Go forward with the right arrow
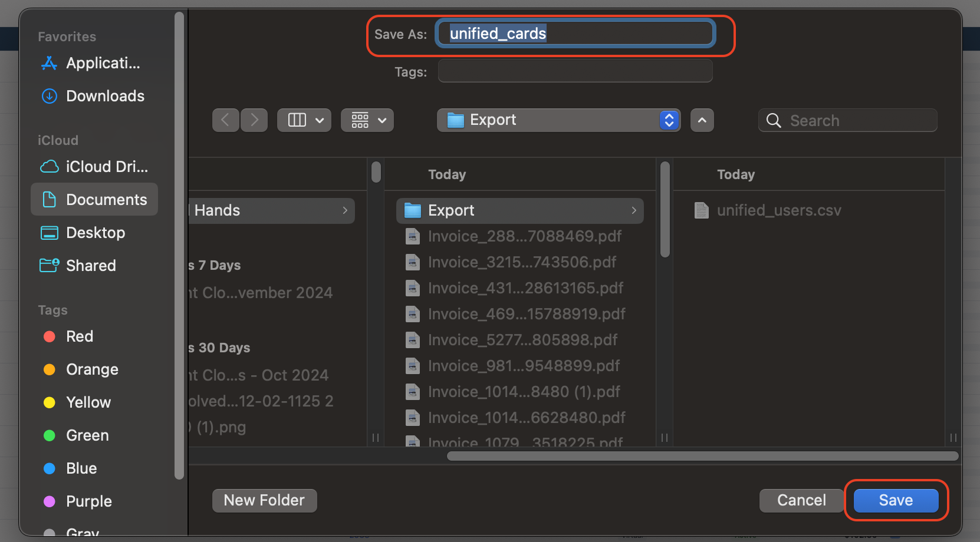Image resolution: width=980 pixels, height=542 pixels. [x=254, y=120]
